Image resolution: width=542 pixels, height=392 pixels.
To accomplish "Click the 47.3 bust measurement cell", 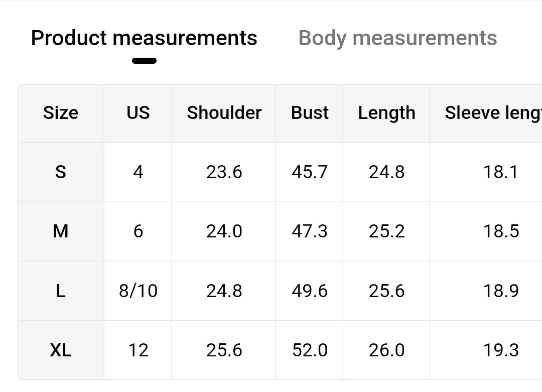I will point(310,231).
